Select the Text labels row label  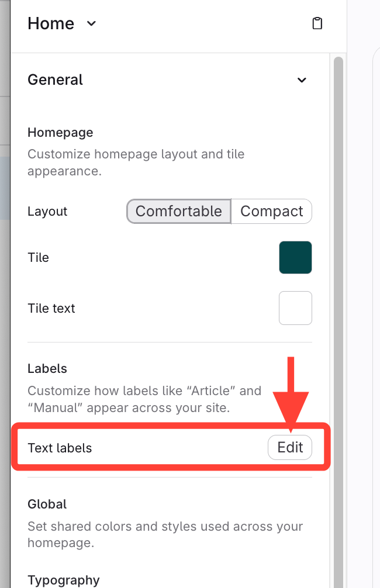click(60, 448)
